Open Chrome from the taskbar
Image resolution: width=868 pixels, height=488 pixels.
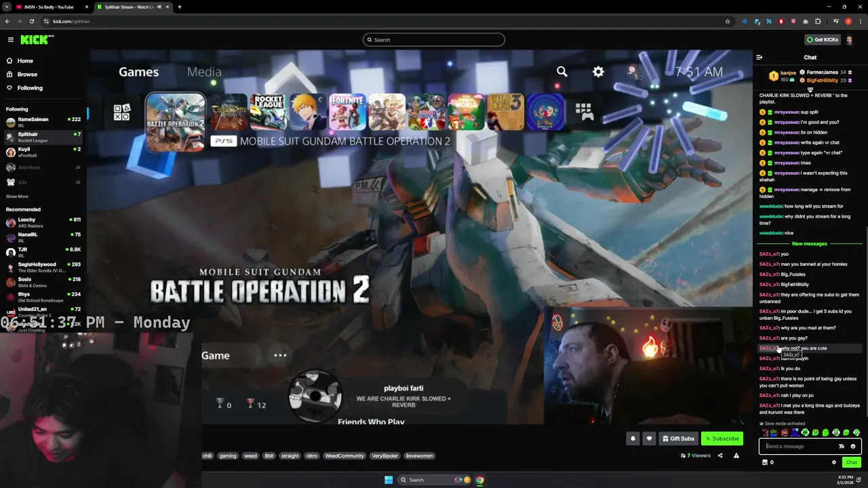(x=479, y=480)
